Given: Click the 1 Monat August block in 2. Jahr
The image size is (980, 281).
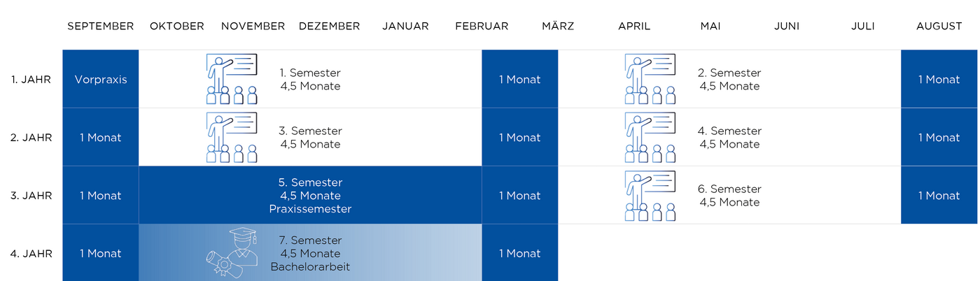Looking at the screenshot, I should pos(939,137).
